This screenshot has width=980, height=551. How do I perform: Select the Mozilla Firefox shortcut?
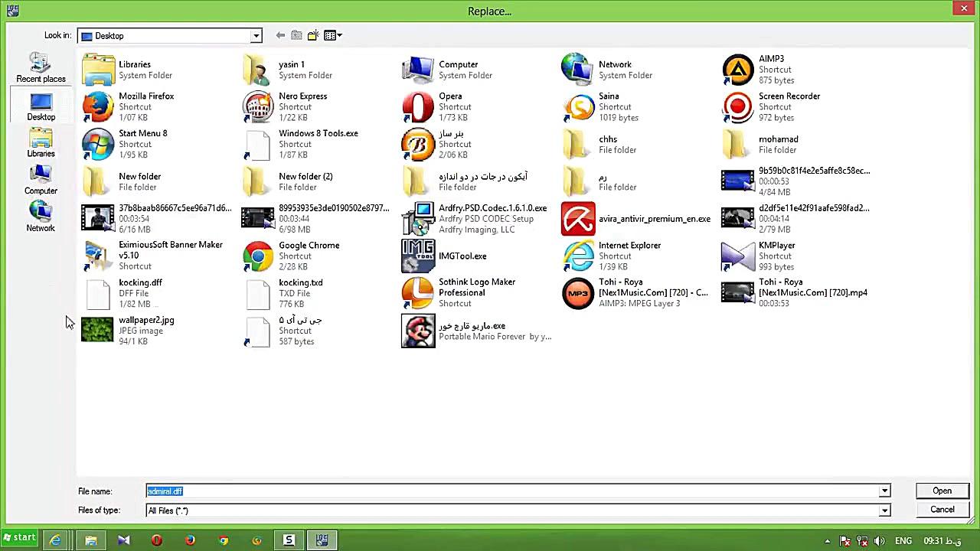pyautogui.click(x=129, y=106)
